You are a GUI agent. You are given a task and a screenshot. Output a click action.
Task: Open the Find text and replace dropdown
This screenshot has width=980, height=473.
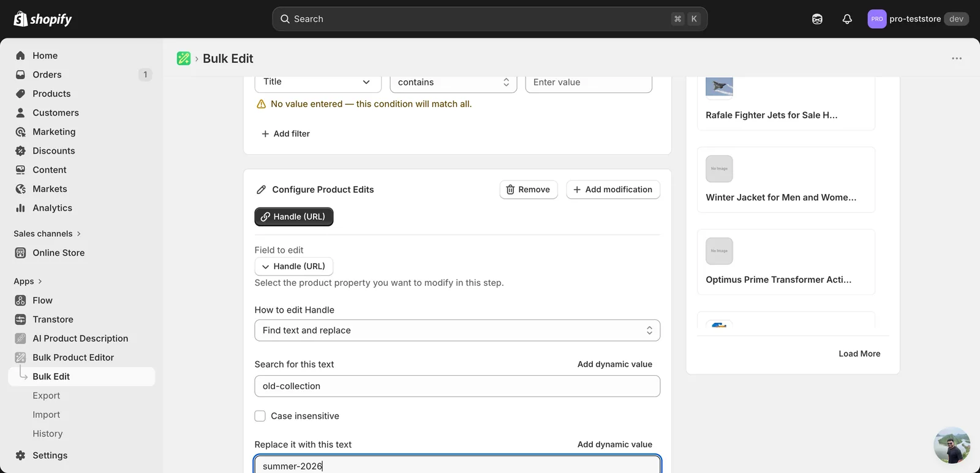pyautogui.click(x=458, y=330)
